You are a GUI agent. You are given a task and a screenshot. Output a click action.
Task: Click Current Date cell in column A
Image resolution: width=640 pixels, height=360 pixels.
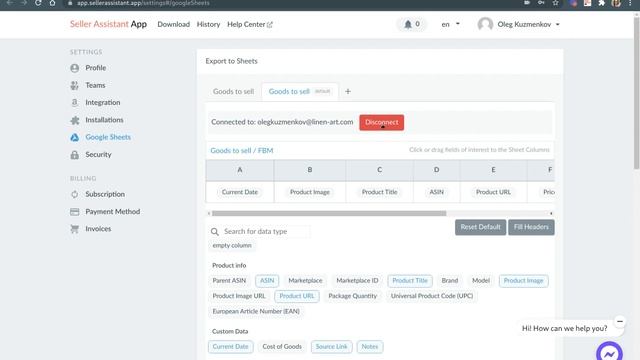pyautogui.click(x=240, y=192)
